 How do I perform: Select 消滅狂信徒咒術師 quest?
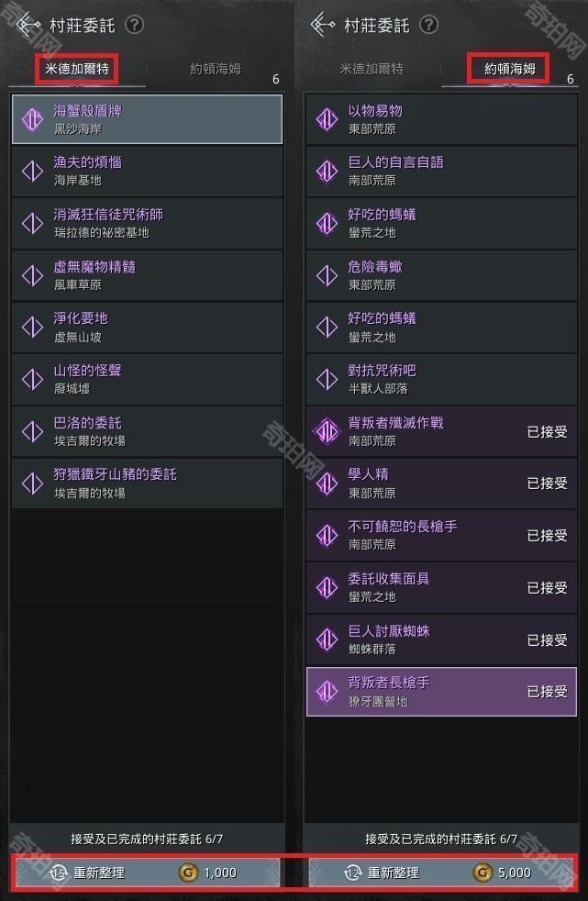click(x=147, y=224)
